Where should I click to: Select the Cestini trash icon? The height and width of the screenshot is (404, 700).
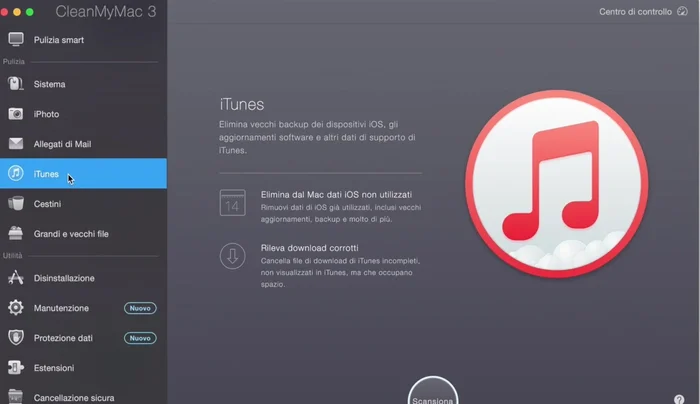[16, 204]
